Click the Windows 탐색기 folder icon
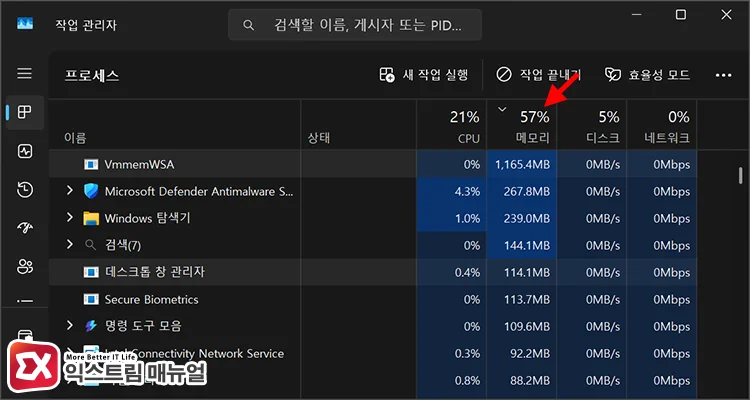The image size is (750, 400). [x=91, y=219]
